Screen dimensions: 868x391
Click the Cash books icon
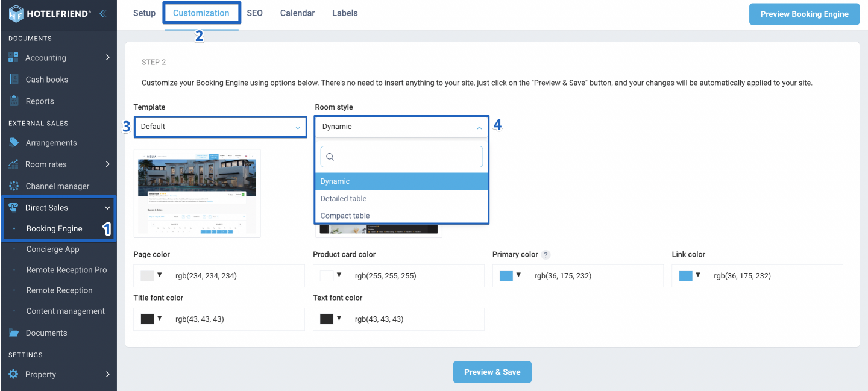pos(13,80)
